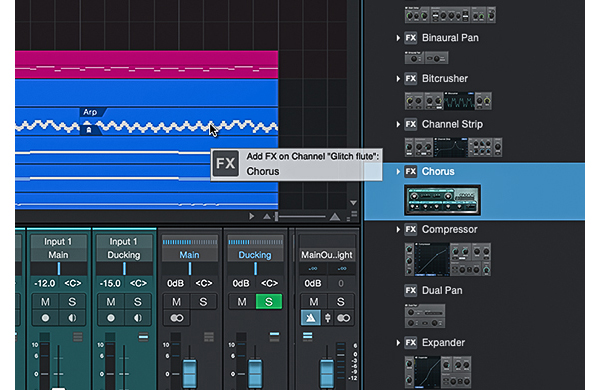Image resolution: width=600 pixels, height=390 pixels.
Task: Solo the Main bus channel
Action: coord(203,302)
